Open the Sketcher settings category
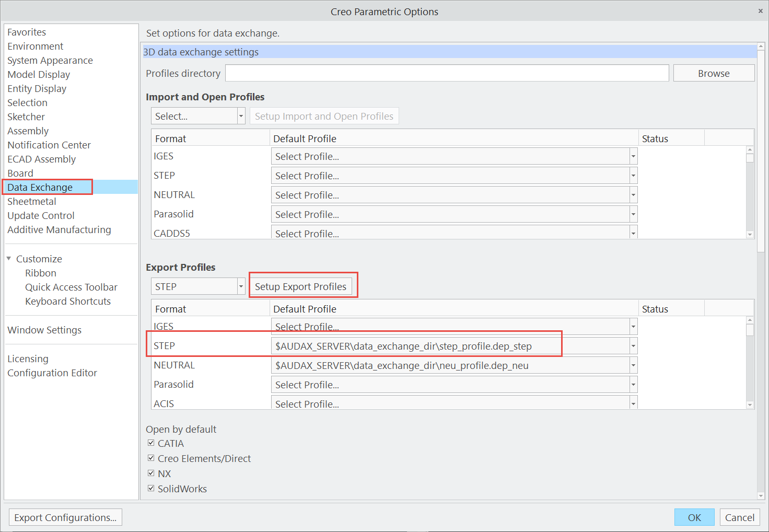The image size is (769, 532). 26,117
